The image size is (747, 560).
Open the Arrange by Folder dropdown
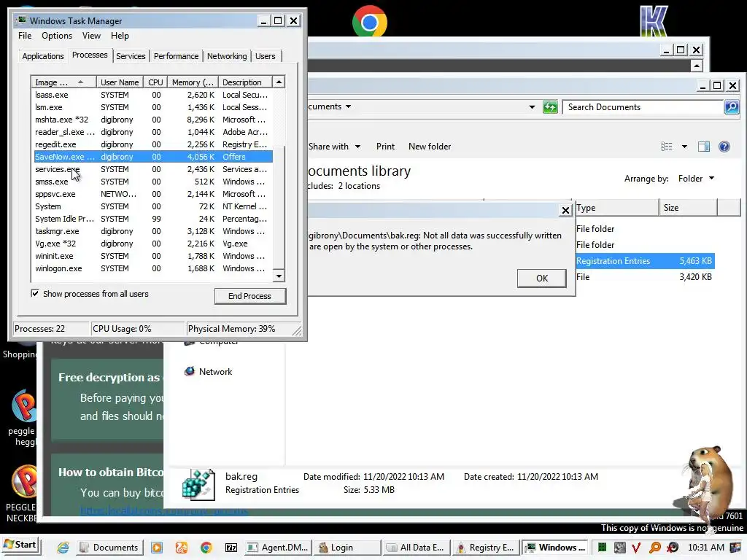tap(696, 179)
